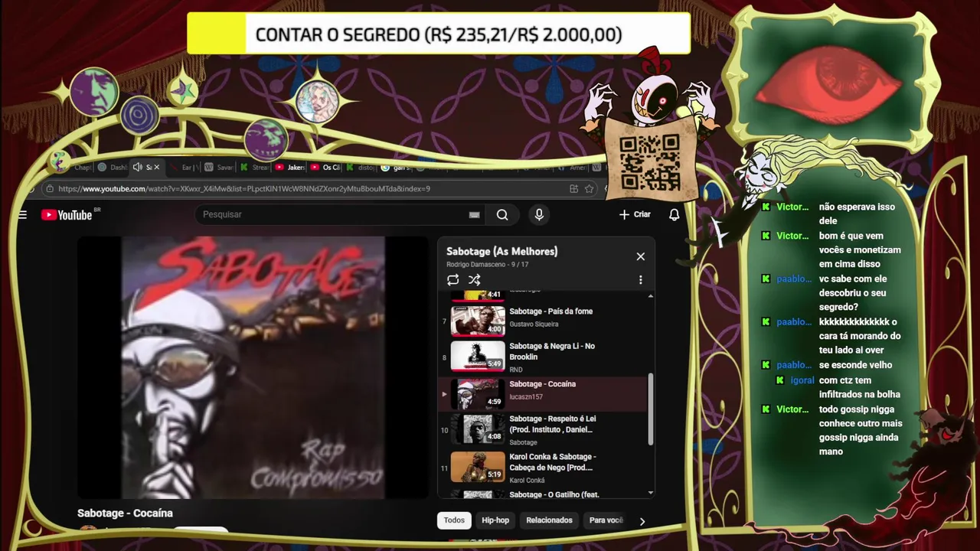
Task: Click the playlist scrollbar handle
Action: point(652,409)
